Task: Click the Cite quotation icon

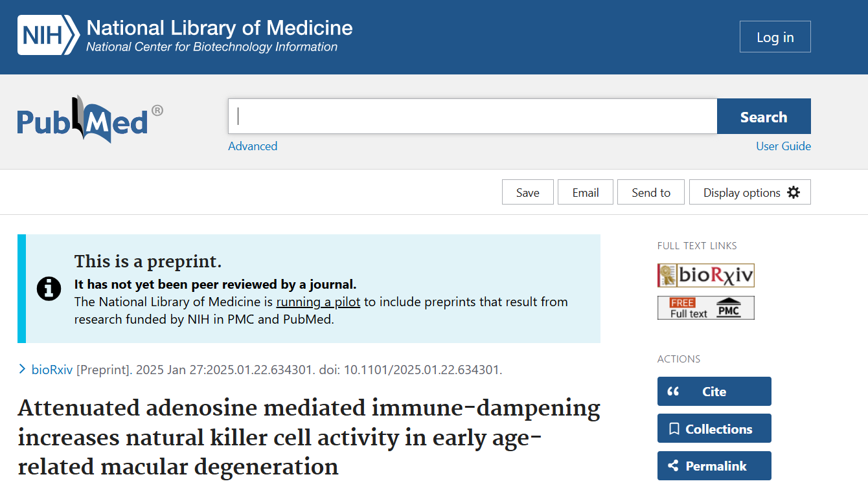Action: (674, 391)
